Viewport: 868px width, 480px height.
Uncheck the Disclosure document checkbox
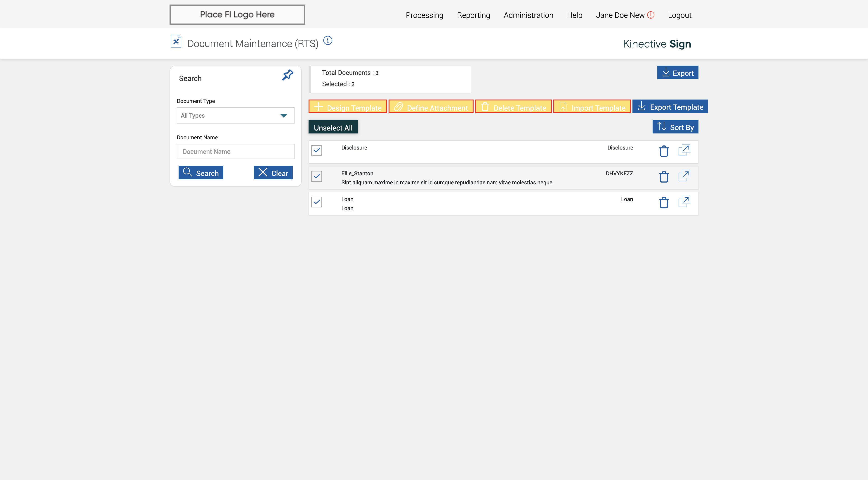pos(316,150)
